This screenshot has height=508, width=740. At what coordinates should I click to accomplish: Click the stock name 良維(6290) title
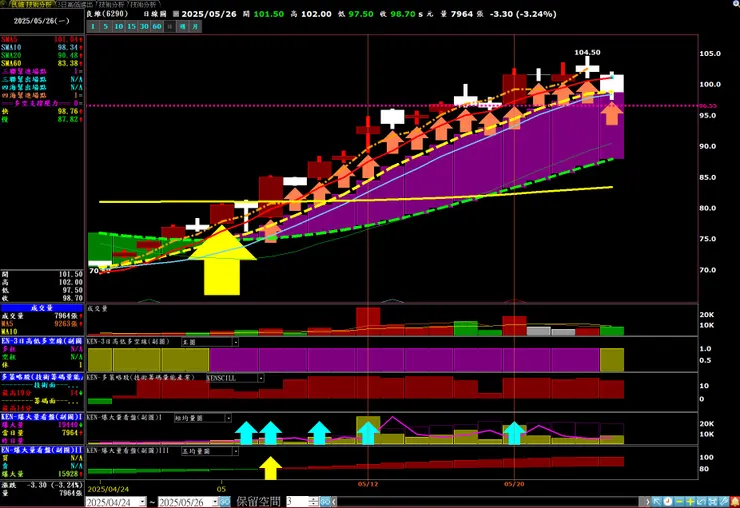[x=107, y=14]
